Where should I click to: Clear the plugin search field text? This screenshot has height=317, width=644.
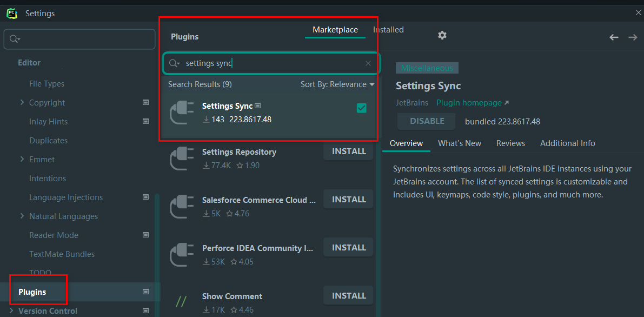[x=368, y=63]
